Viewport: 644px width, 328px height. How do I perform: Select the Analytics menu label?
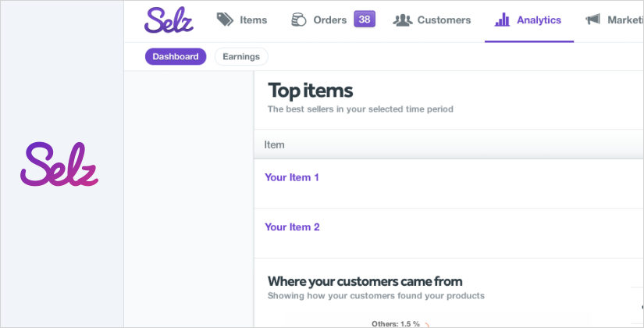[539, 20]
